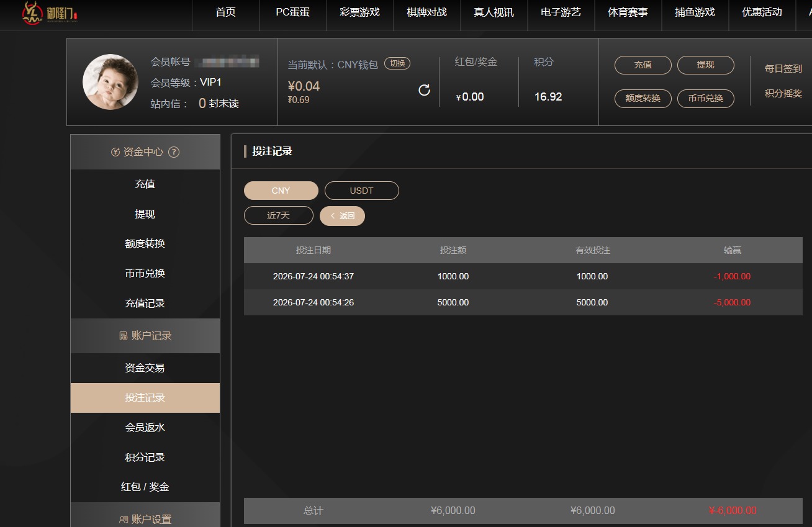The height and width of the screenshot is (527, 812).
Task: Click the 输赢 column header
Action: 733,250
